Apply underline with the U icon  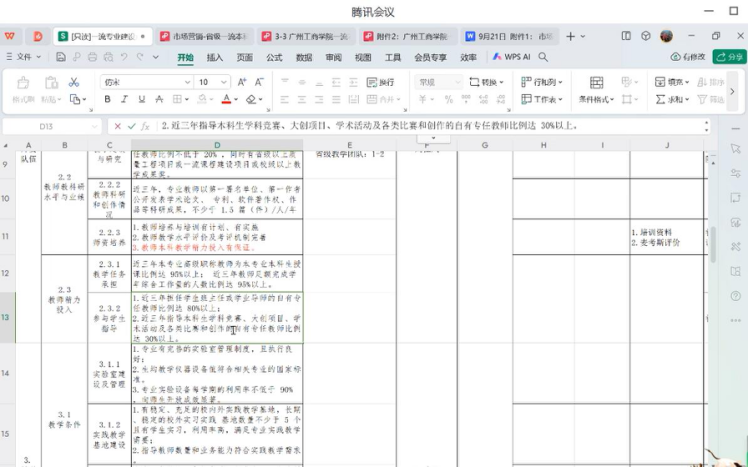141,100
